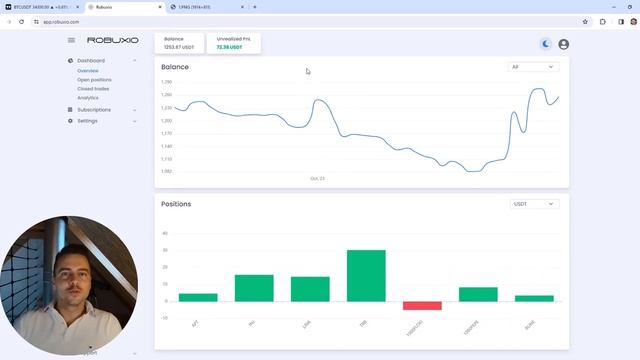Open the Settings menu item
Image resolution: width=640 pixels, height=360 pixels.
87,121
